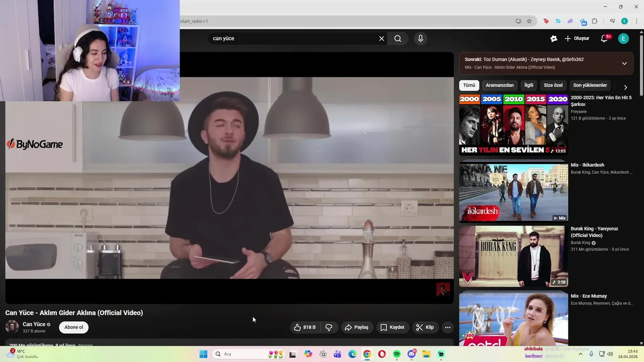The width and height of the screenshot is (644, 362).
Task: Open the Chrome taskbar icon
Action: [x=367, y=354]
